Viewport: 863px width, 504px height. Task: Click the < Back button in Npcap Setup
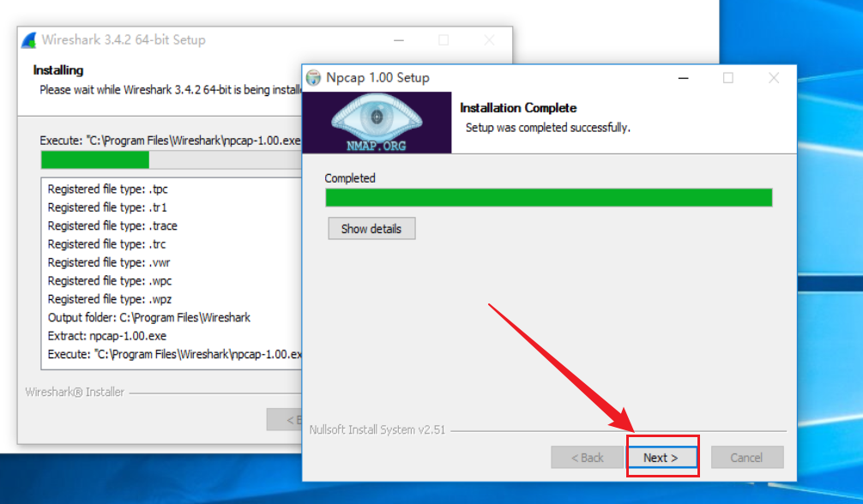[x=587, y=457]
